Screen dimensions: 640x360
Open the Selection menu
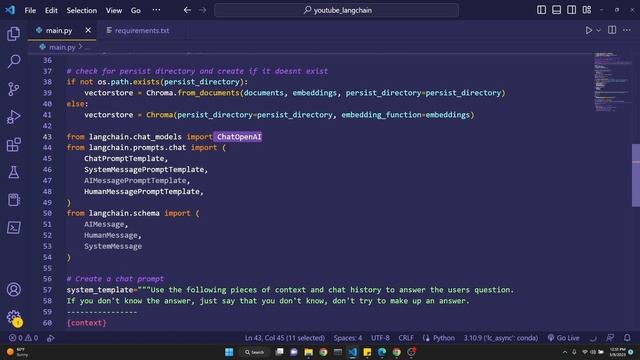coord(82,11)
